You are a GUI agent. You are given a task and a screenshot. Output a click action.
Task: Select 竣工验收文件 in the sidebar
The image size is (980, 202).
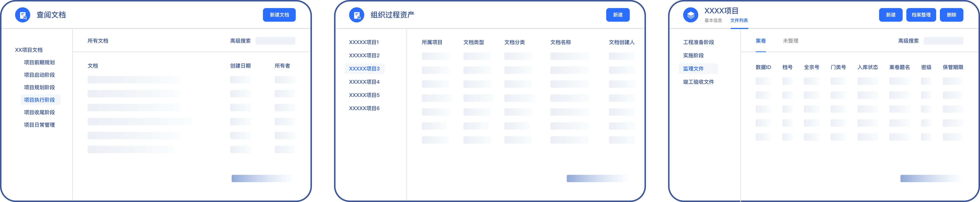tap(698, 82)
